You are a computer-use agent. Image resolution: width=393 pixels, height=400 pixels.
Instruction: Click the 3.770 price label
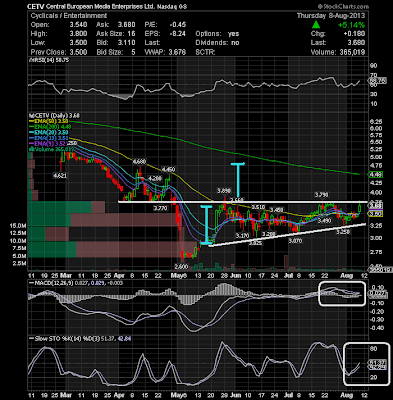(160, 208)
